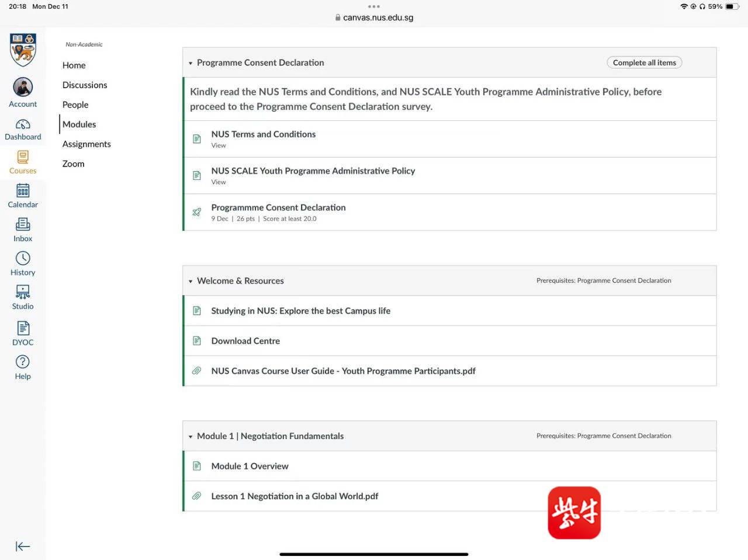Open Home in the course menu
748x560 pixels.
pyautogui.click(x=74, y=65)
